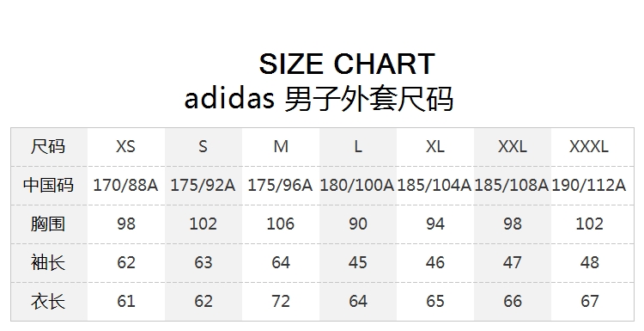This screenshot has width=644, height=331.
Task: Click the 袖长 row label
Action: point(48,262)
